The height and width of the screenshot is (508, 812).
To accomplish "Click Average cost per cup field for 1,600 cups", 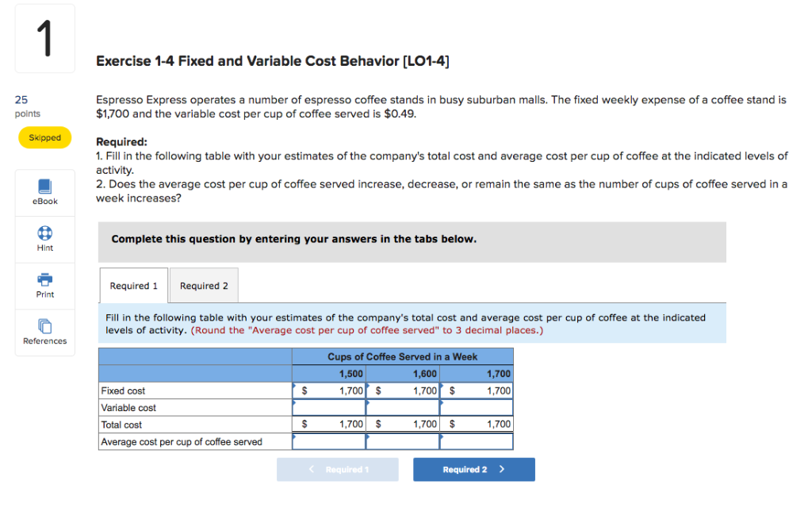I will pos(403,441).
